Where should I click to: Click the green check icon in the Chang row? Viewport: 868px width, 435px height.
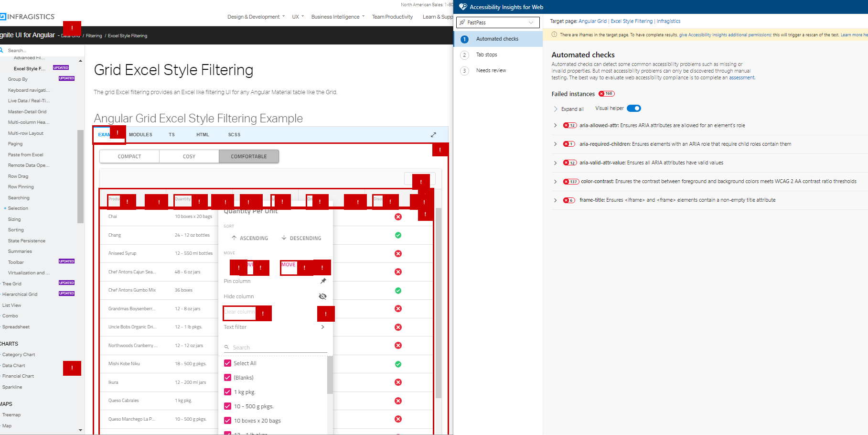pyautogui.click(x=398, y=235)
